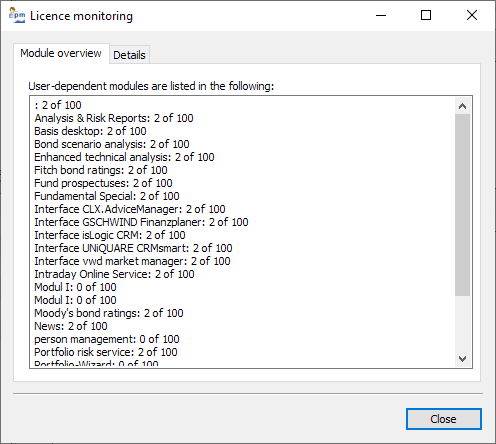Click the vertical scrollbar thumb
This screenshot has width=496, height=444.
point(462,205)
